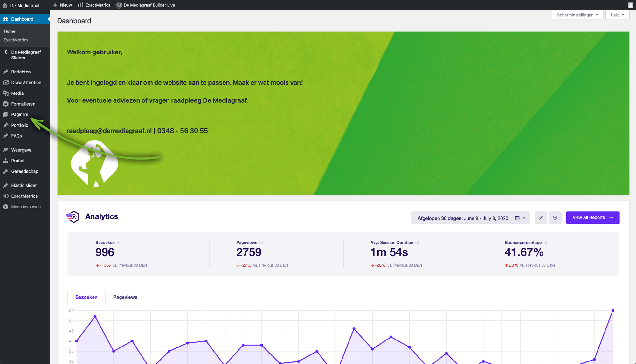
Task: Open the date range picker dropdown
Action: tap(470, 218)
